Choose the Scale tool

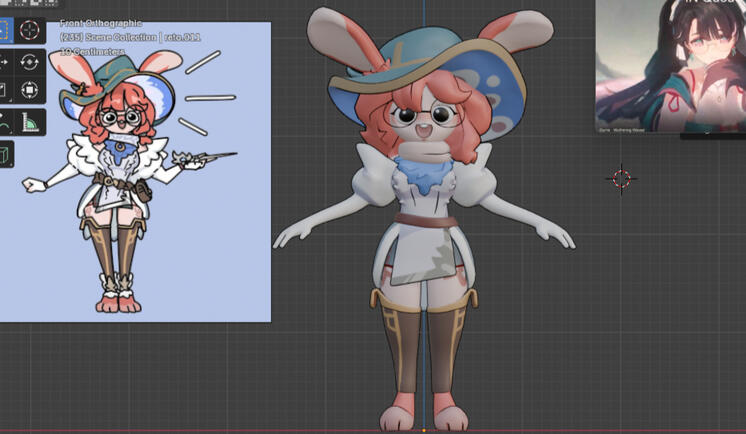[6, 90]
